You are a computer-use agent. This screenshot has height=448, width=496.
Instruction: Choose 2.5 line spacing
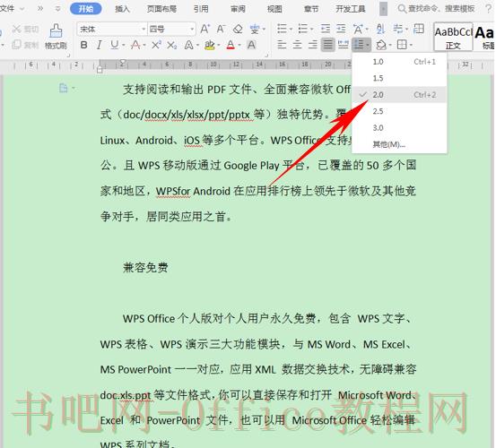(x=399, y=111)
